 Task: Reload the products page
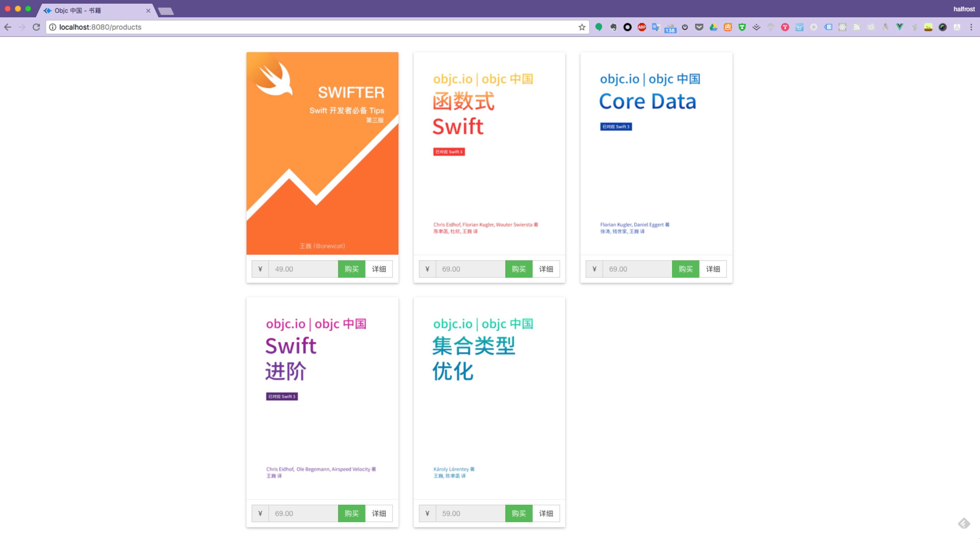[36, 27]
